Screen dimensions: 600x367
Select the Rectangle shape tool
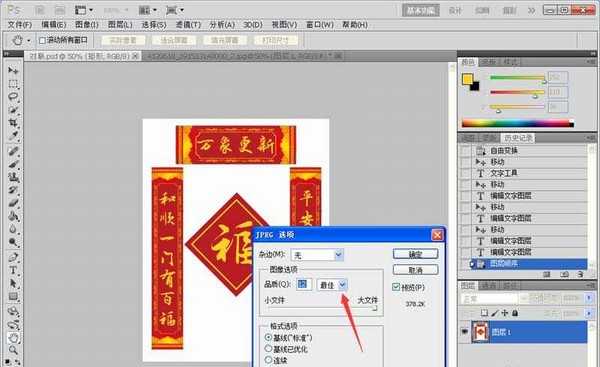(x=13, y=297)
